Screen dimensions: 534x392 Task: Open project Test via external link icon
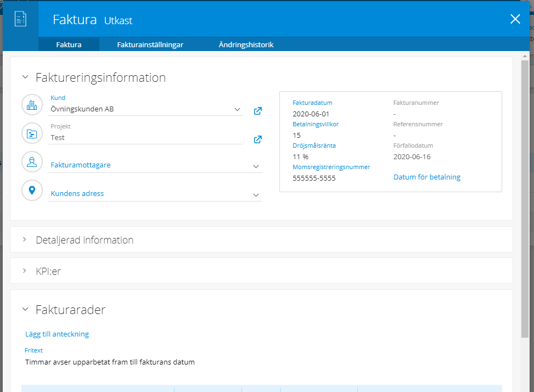257,139
